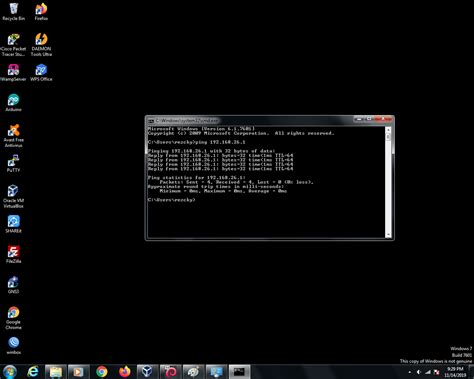
Task: Select the Arduino desktop icon
Action: (13, 102)
